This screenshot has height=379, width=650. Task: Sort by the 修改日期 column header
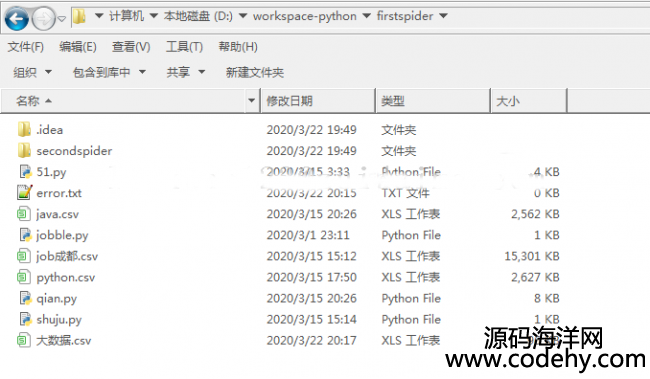point(318,101)
